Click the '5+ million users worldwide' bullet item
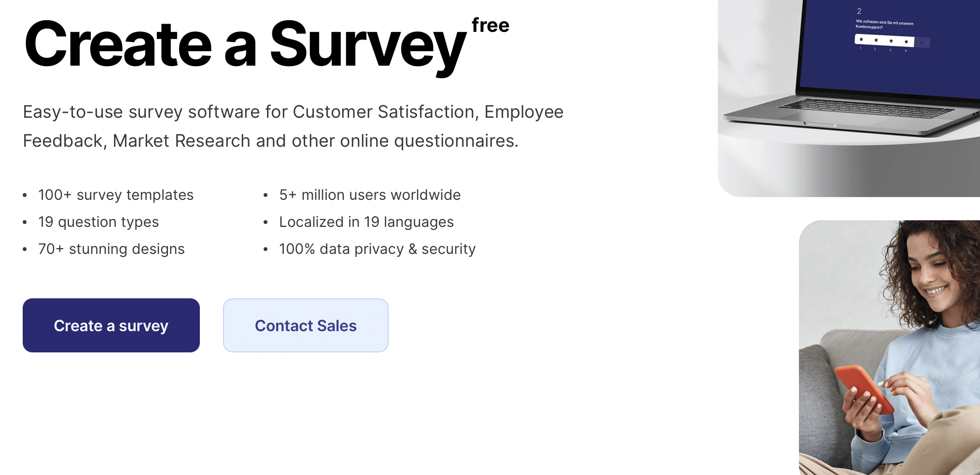 click(369, 195)
